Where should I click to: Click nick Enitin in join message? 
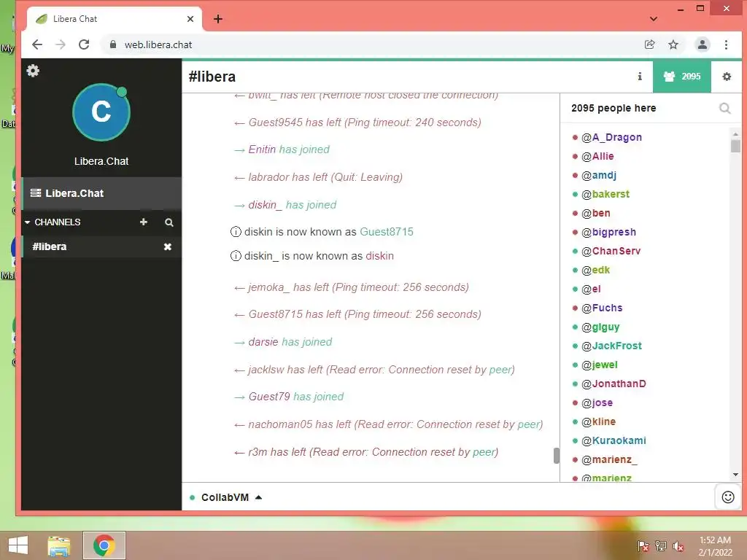coord(262,149)
